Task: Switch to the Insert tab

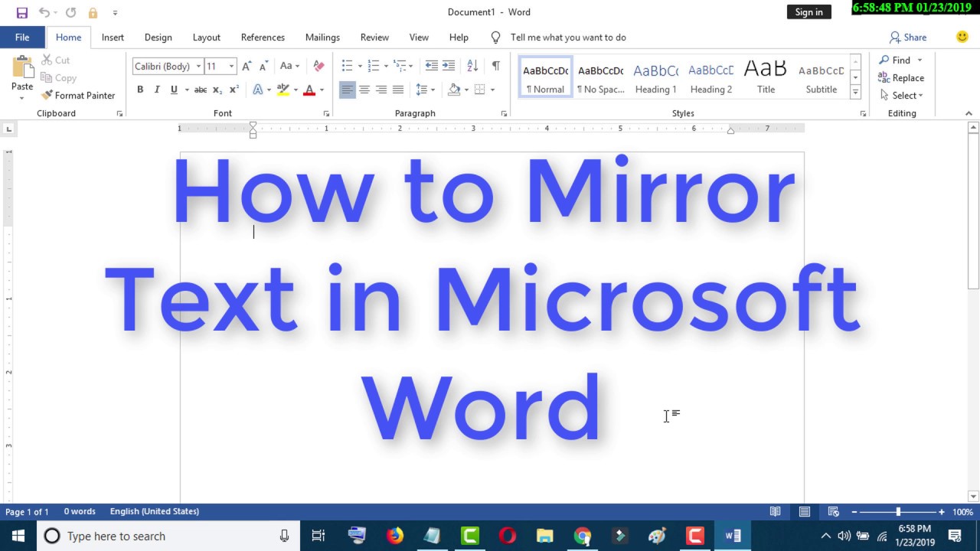Action: (x=113, y=37)
